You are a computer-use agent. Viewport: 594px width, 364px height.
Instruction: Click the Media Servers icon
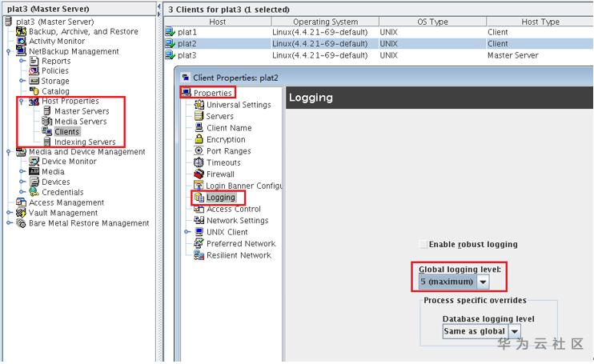[47, 121]
